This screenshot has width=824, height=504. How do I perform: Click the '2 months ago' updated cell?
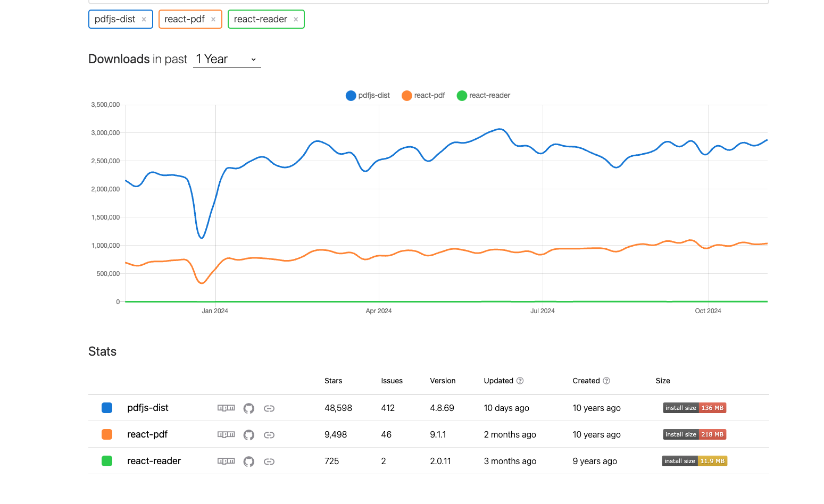510,434
